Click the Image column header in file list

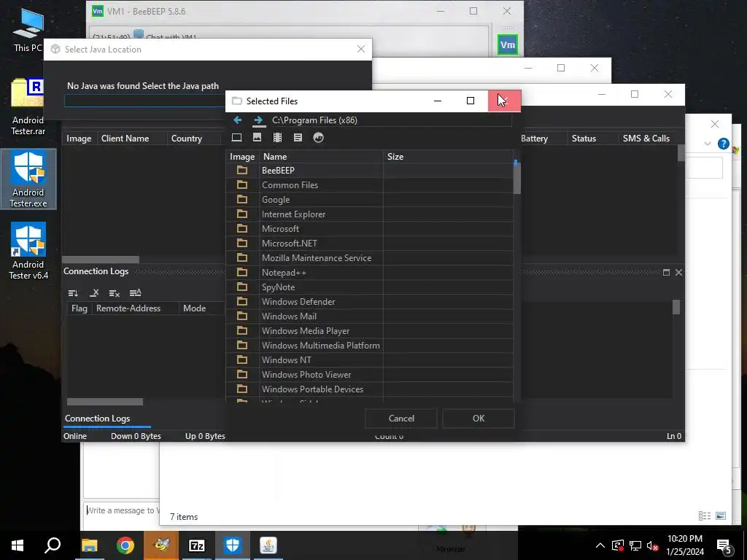242,157
